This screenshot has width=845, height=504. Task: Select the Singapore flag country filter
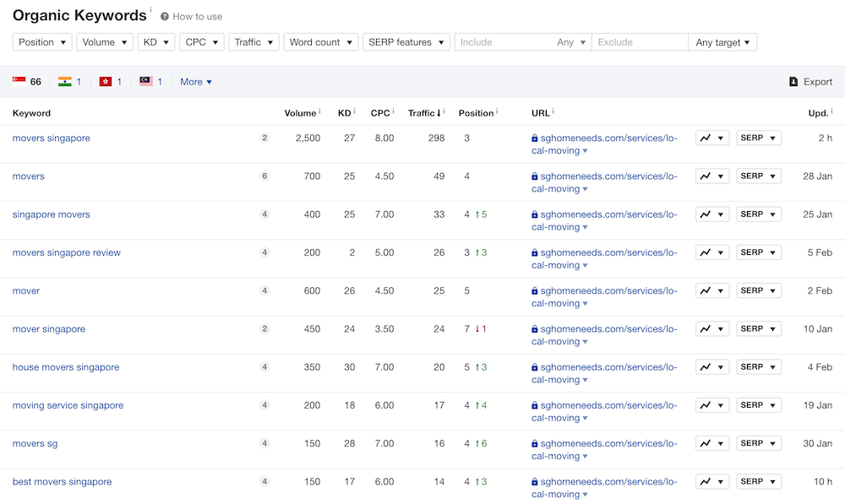(x=19, y=82)
